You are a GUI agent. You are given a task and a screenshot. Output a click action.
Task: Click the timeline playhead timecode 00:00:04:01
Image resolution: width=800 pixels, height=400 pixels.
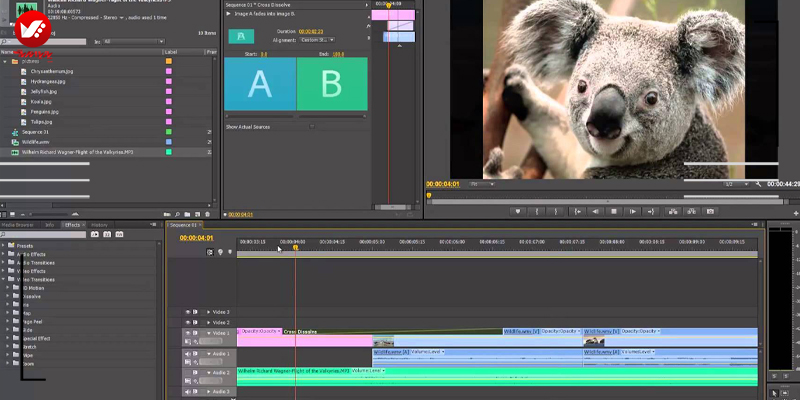196,238
